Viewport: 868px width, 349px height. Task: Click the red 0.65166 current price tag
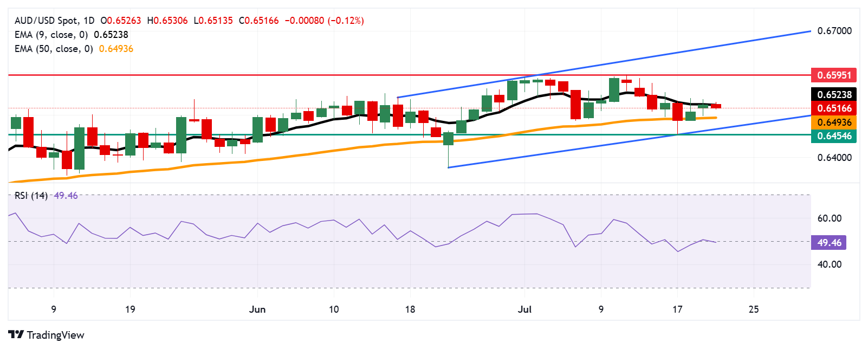(834, 108)
